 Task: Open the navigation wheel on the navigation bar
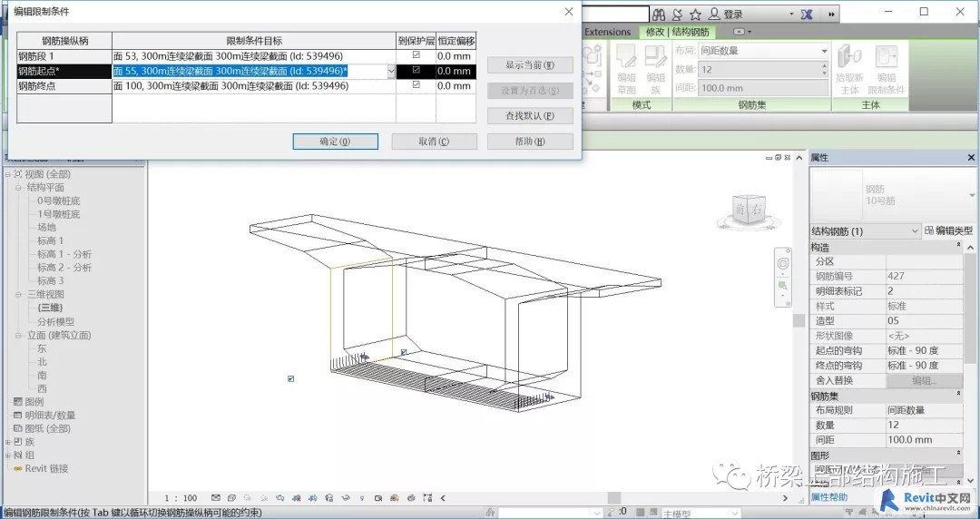pyautogui.click(x=783, y=264)
